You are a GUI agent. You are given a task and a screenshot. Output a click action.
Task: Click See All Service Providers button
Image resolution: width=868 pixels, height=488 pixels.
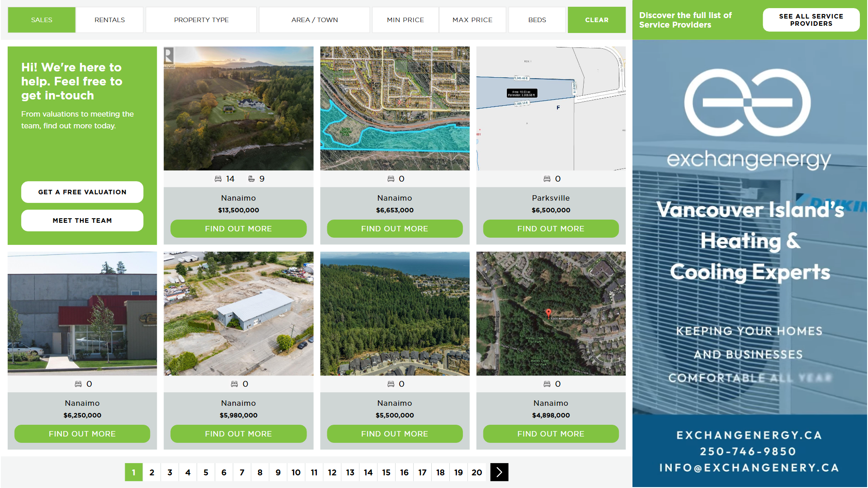811,20
